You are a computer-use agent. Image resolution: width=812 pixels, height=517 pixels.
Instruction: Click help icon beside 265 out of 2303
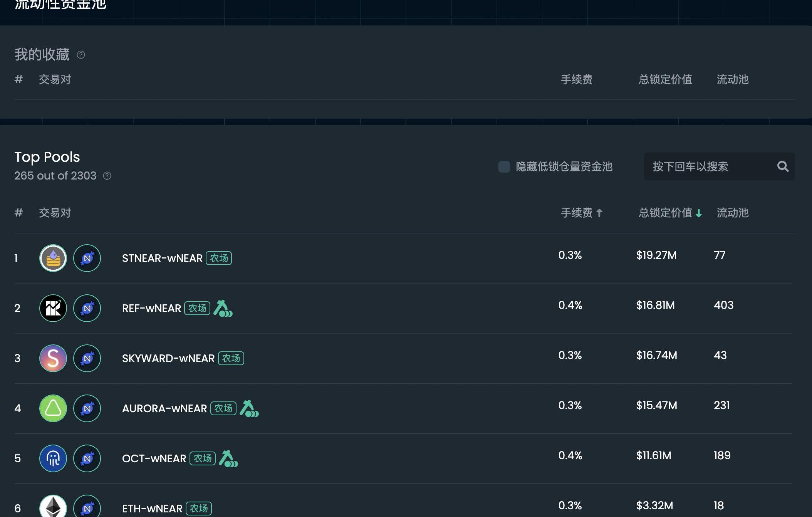(107, 176)
